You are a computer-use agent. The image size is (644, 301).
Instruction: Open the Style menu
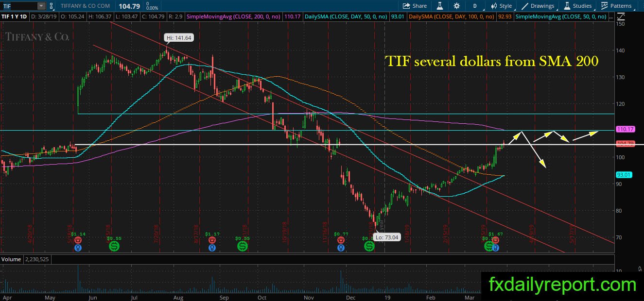click(501, 6)
